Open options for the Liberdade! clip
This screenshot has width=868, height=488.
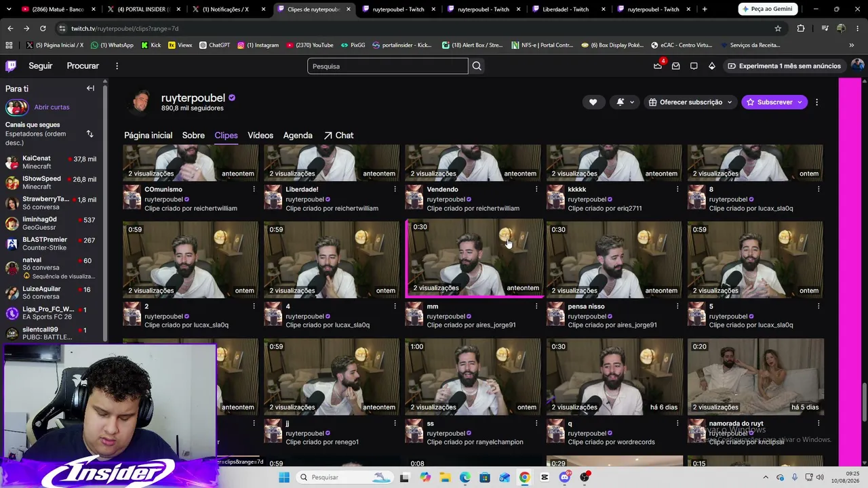click(395, 190)
